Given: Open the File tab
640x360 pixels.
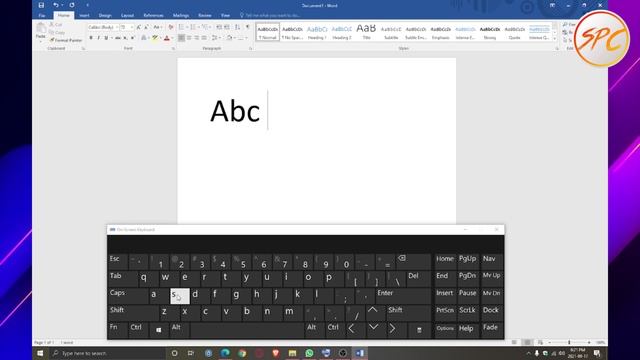Looking at the screenshot, I should pyautogui.click(x=42, y=16).
